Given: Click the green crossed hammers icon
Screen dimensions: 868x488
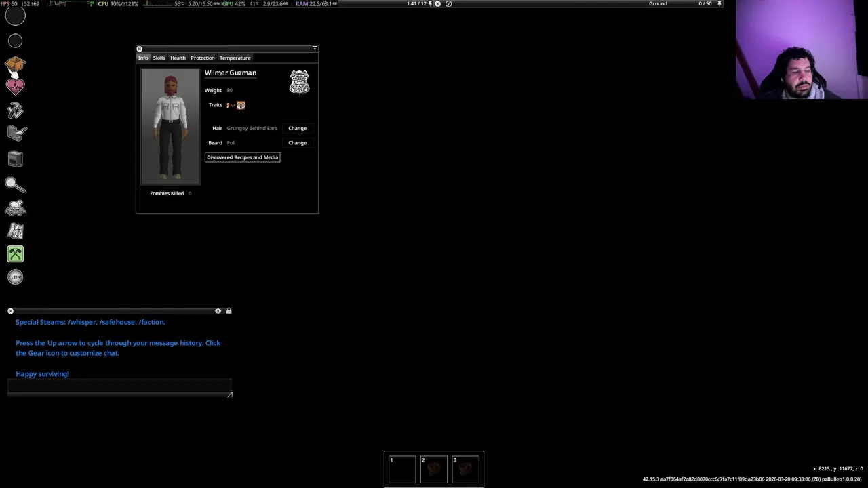Looking at the screenshot, I should 16,254.
